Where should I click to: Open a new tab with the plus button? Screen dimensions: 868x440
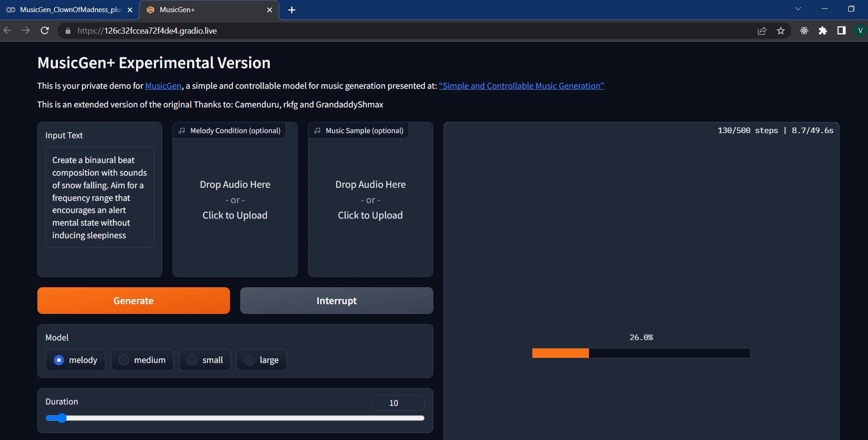pyautogui.click(x=292, y=10)
